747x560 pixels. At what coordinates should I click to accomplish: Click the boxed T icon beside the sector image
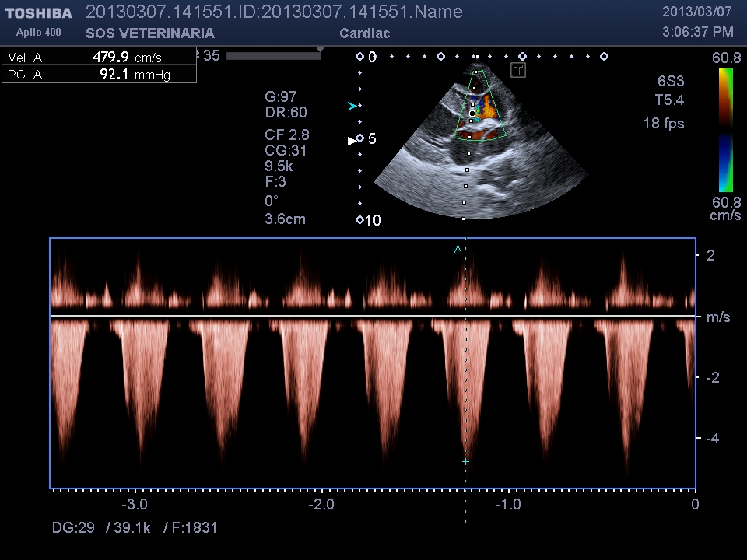pos(519,71)
